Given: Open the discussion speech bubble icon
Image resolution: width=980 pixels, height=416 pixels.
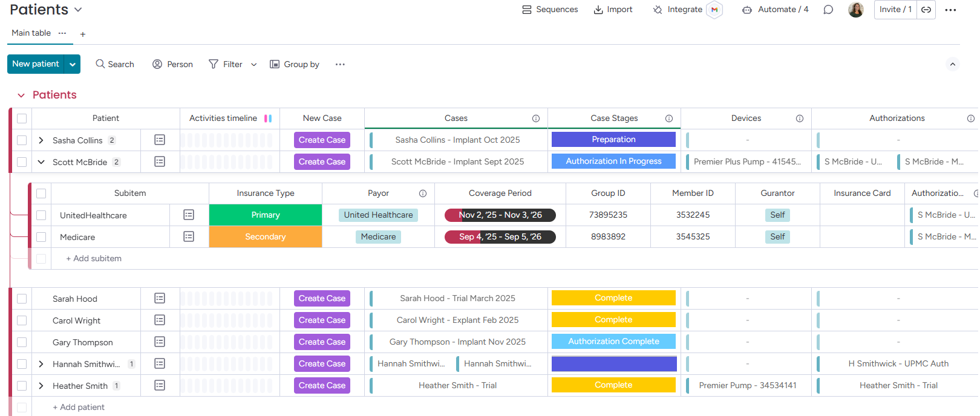Looking at the screenshot, I should click(x=828, y=10).
